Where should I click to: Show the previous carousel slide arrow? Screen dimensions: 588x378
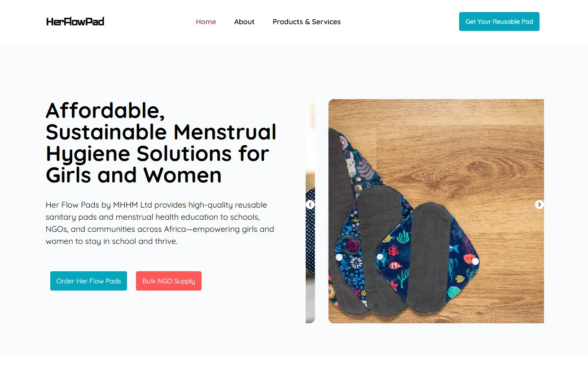310,204
